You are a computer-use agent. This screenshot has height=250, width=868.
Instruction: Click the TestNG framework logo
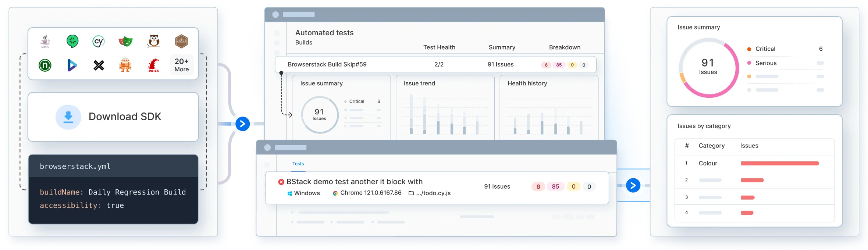[45, 41]
